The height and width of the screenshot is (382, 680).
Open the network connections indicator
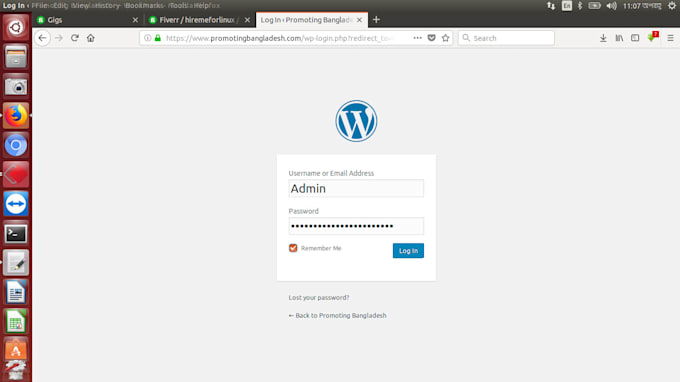[551, 6]
